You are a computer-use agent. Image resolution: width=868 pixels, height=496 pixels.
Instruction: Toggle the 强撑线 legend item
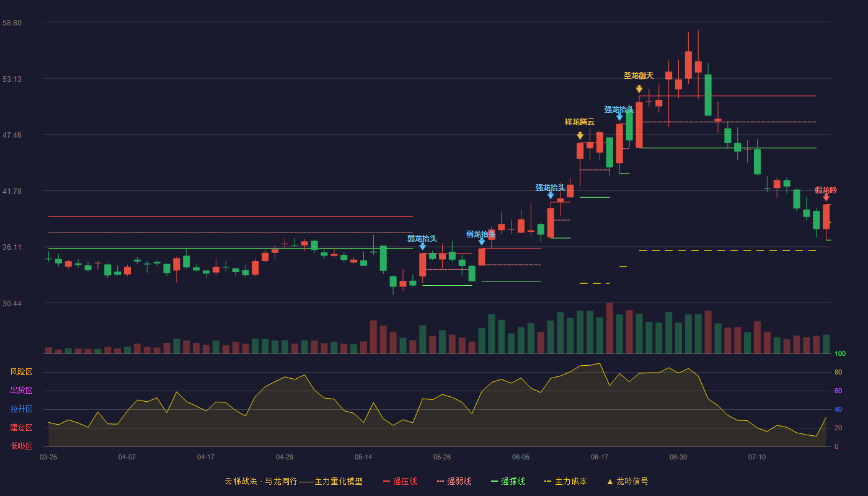coord(508,481)
